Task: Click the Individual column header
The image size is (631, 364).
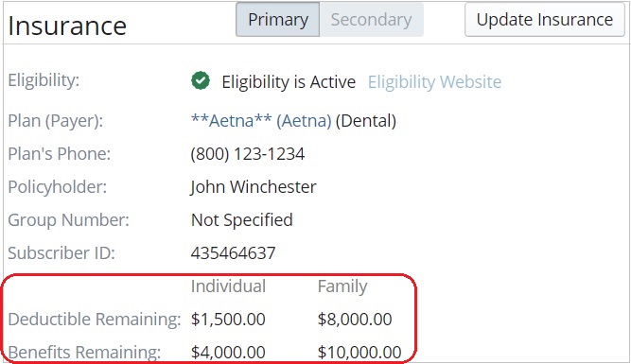Action: [228, 286]
